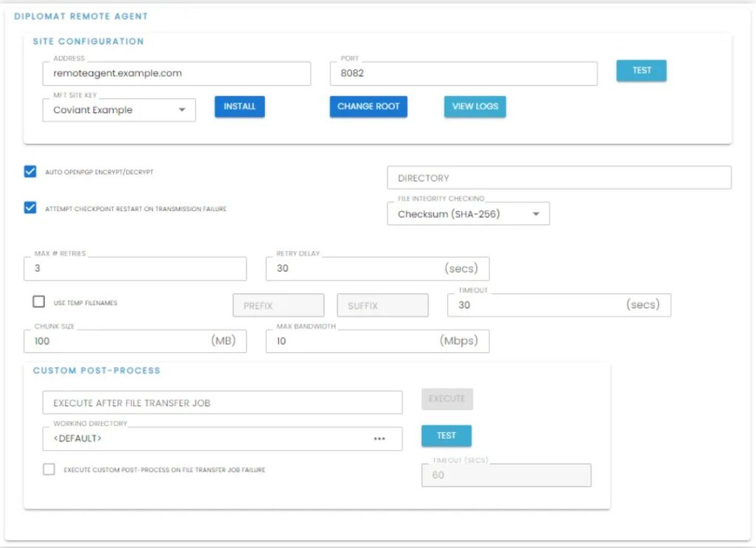756x548 pixels.
Task: Enable the Use Temp Filenames checkbox
Action: 38,302
